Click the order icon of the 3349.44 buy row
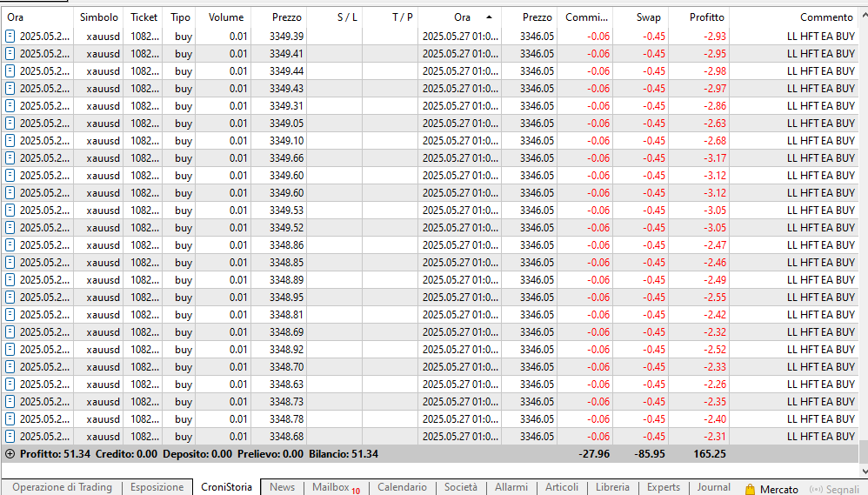The width and height of the screenshot is (868, 495). coord(10,70)
